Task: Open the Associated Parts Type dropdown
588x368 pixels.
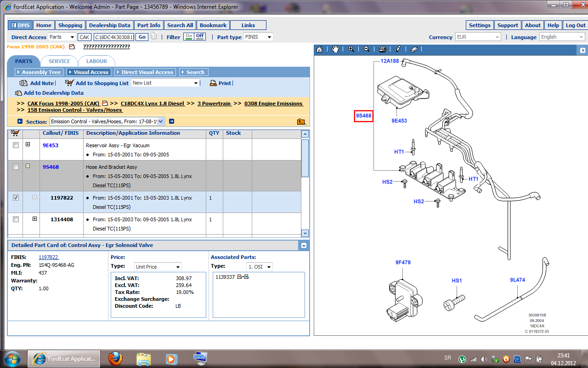Action: (x=260, y=267)
